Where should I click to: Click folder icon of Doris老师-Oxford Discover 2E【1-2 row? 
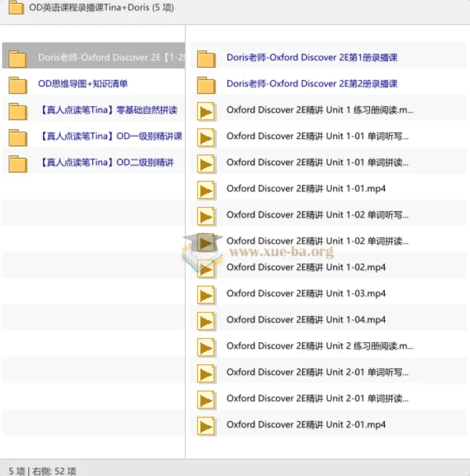[18, 58]
